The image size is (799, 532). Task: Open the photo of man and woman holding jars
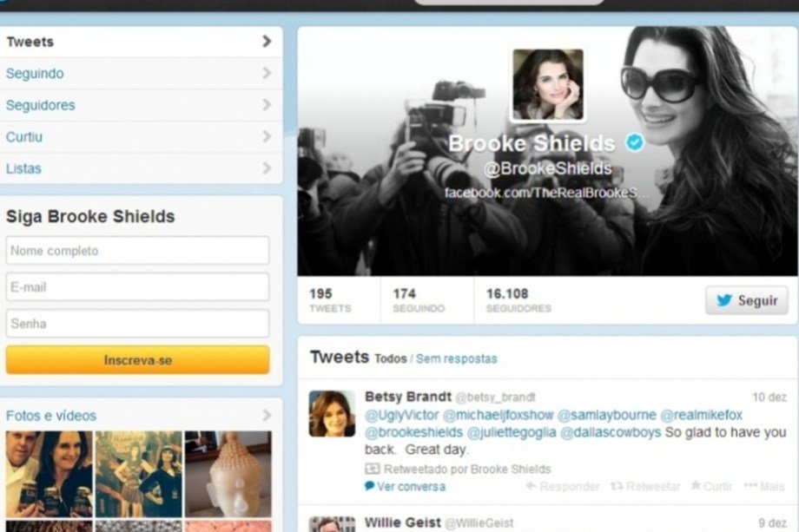tap(50, 474)
